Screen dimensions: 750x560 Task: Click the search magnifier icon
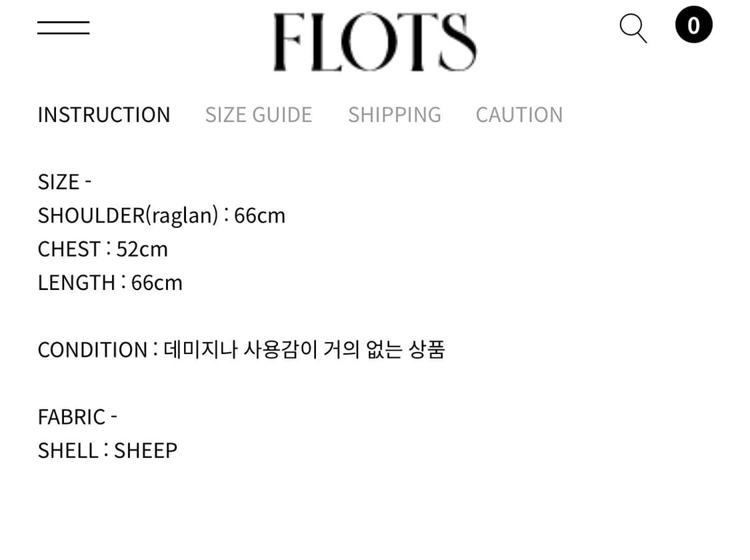633,28
